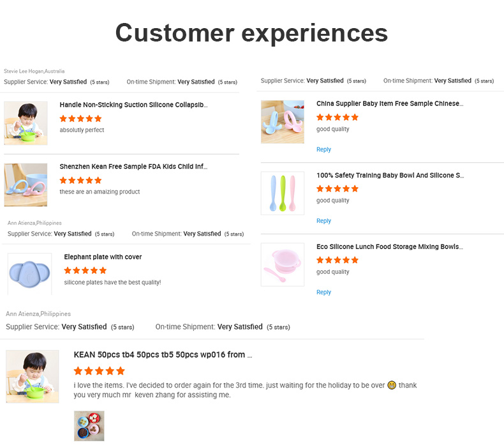This screenshot has height=447, width=504.
Task: Open the Eco Silicone Lunch Food Storage title
Action: click(x=389, y=246)
